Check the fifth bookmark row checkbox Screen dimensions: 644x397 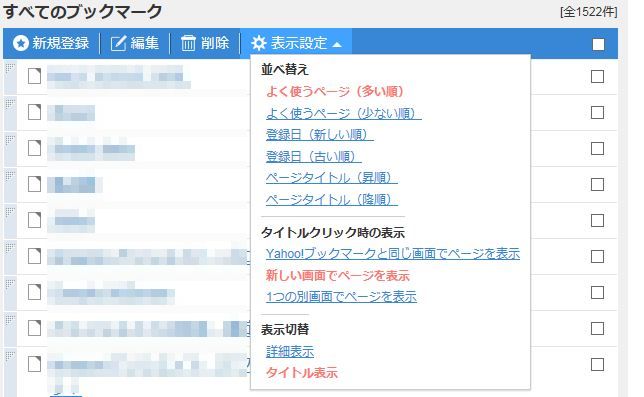[597, 220]
